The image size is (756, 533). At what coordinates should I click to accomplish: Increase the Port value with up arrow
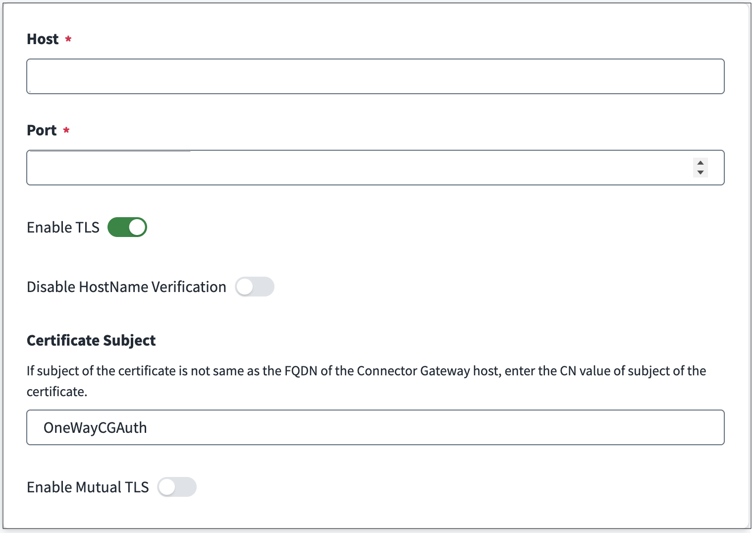coord(700,163)
